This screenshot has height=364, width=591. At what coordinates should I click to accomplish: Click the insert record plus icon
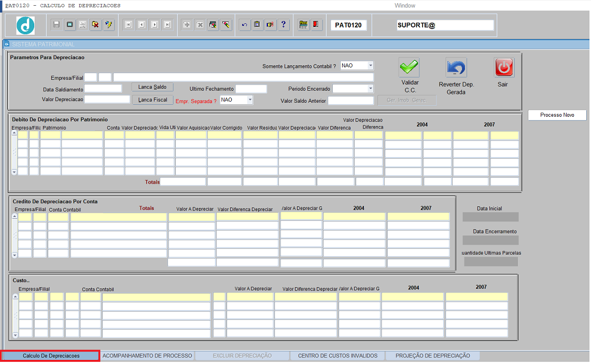click(187, 24)
